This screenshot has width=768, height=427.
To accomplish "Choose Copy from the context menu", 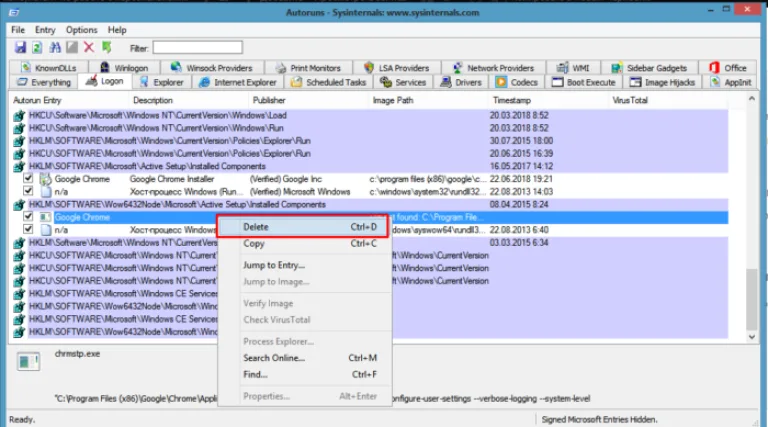I will (304, 244).
